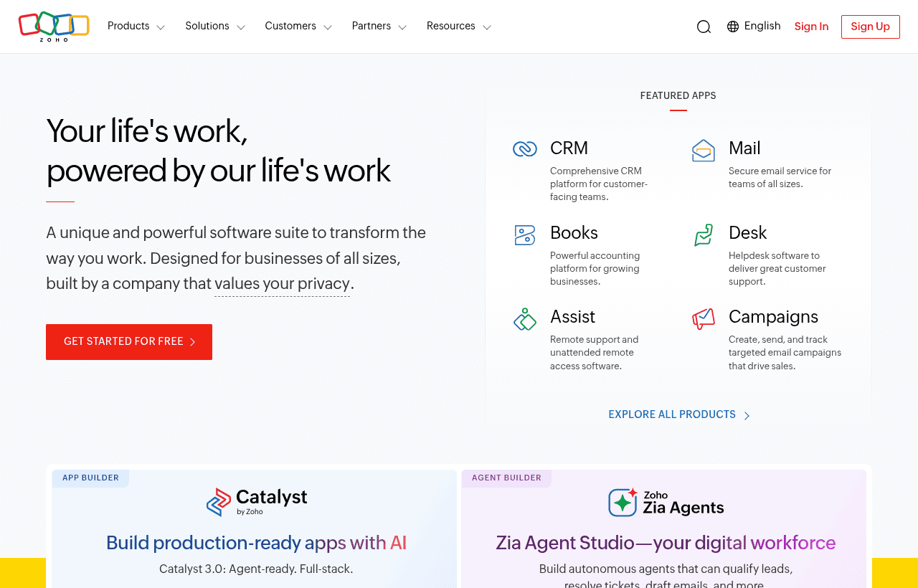918x588 pixels.
Task: Click the Agent Builder label tag
Action: click(x=506, y=478)
